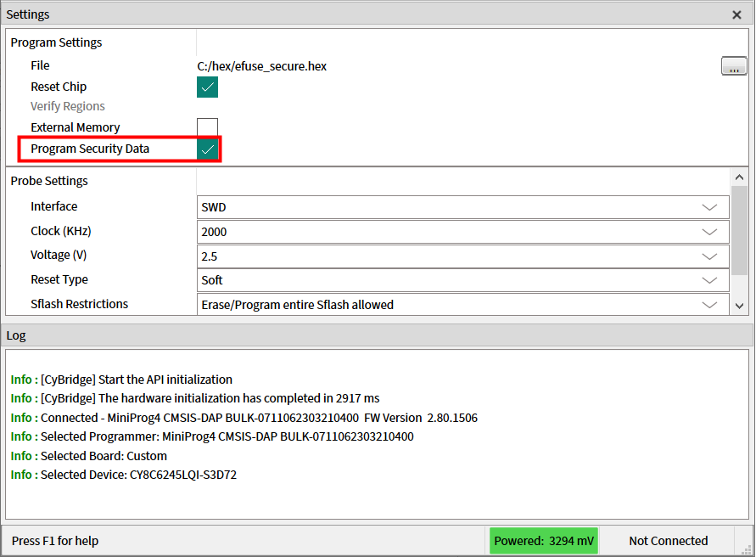This screenshot has height=557, width=756.
Task: Close the Settings panel
Action: pyautogui.click(x=736, y=14)
